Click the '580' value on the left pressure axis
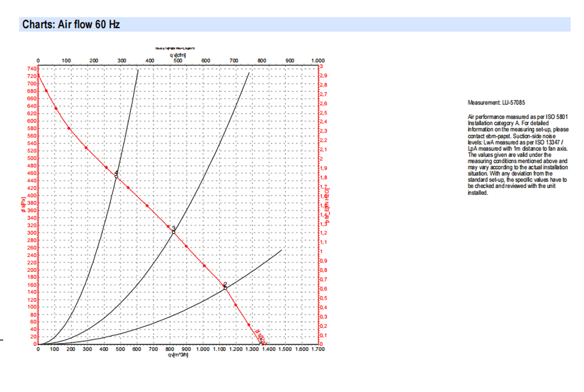This screenshot has height=392, width=584. click(x=32, y=128)
